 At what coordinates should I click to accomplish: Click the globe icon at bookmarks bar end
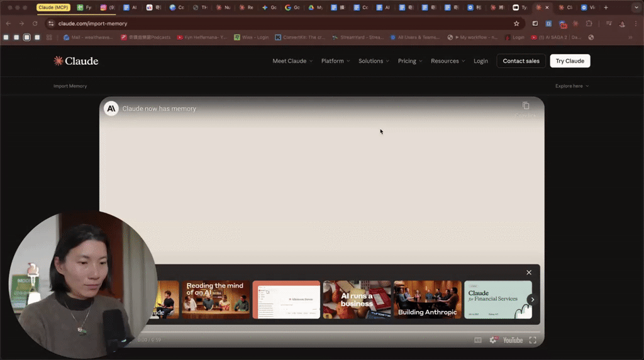click(x=591, y=37)
